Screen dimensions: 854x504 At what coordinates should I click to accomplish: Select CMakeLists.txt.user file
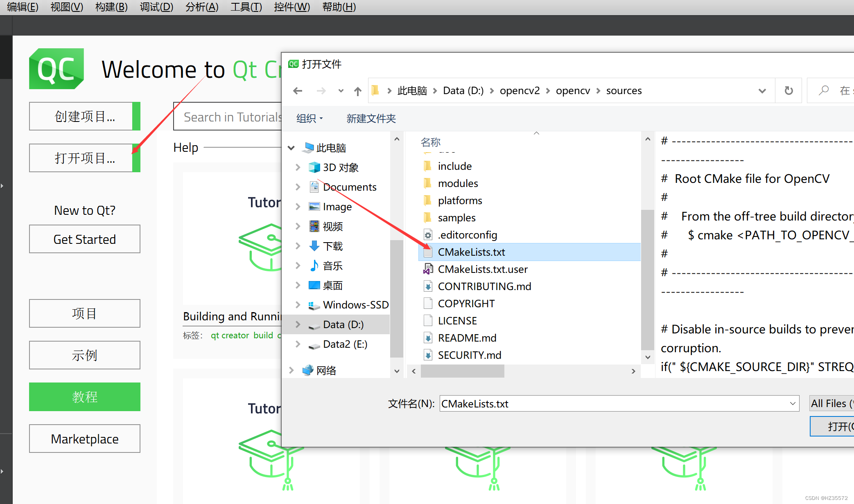coord(482,269)
